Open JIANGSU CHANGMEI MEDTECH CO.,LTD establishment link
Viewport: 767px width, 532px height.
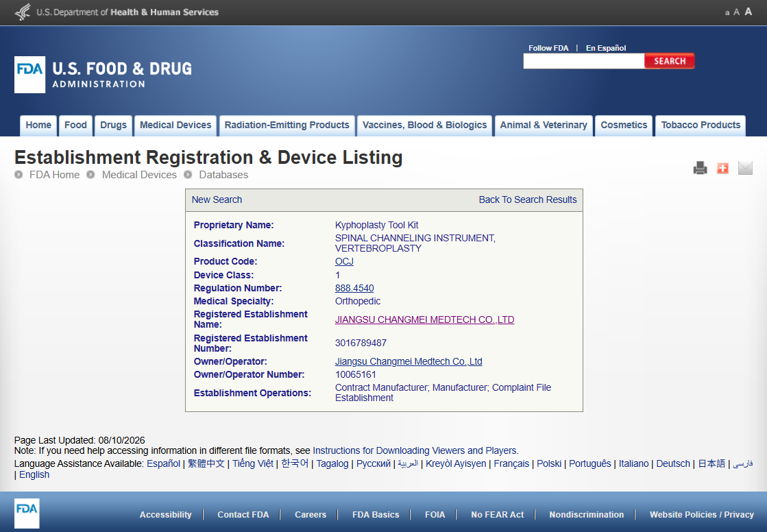424,319
